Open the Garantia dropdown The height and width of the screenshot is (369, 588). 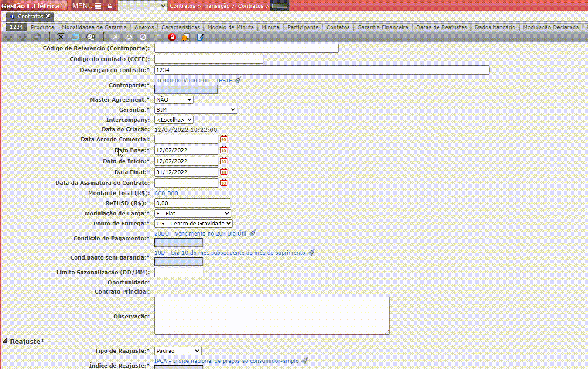coord(195,109)
